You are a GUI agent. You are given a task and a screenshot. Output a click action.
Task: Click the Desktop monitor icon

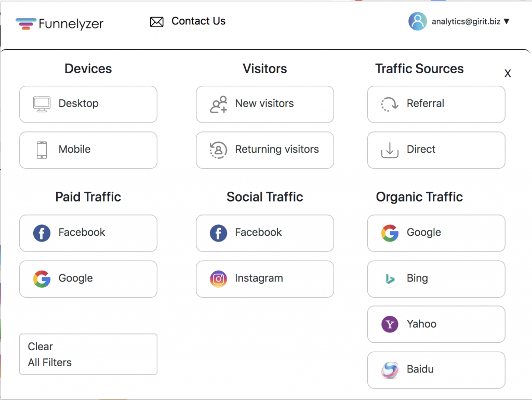(x=42, y=104)
